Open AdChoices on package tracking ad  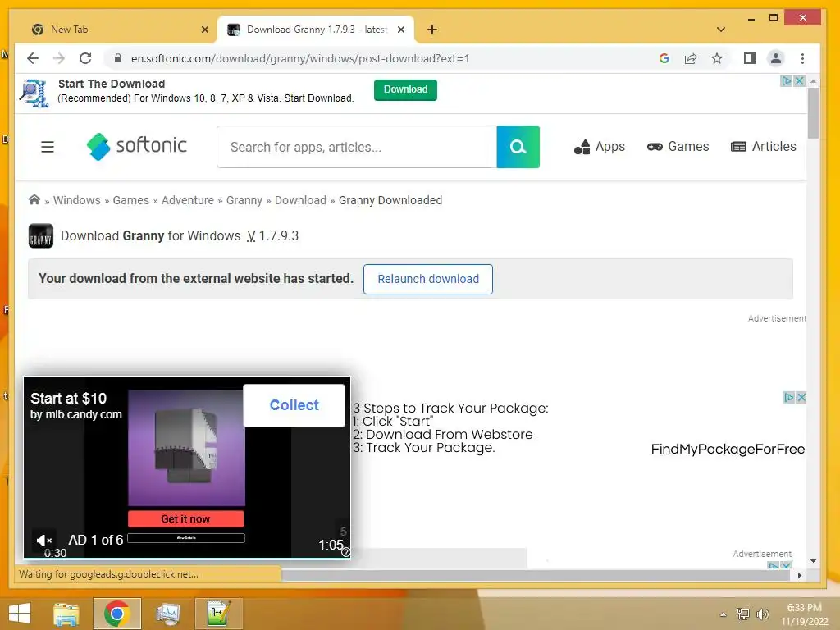pyautogui.click(x=789, y=398)
